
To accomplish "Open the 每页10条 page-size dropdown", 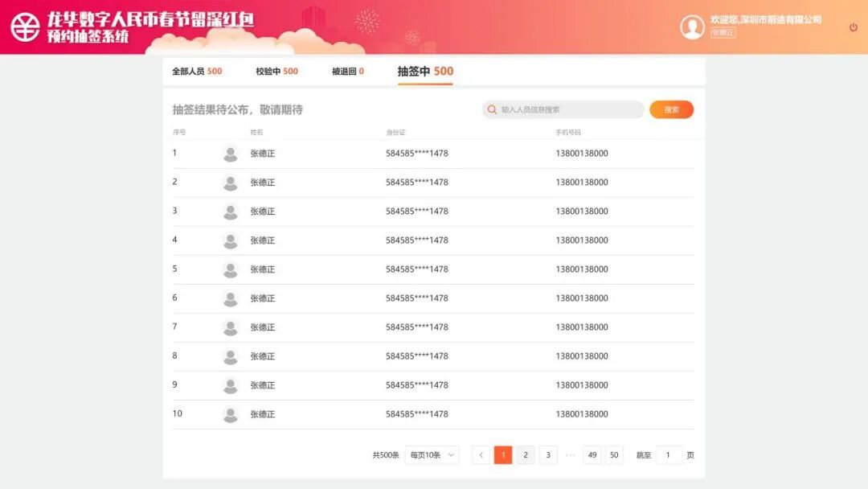I will [432, 454].
